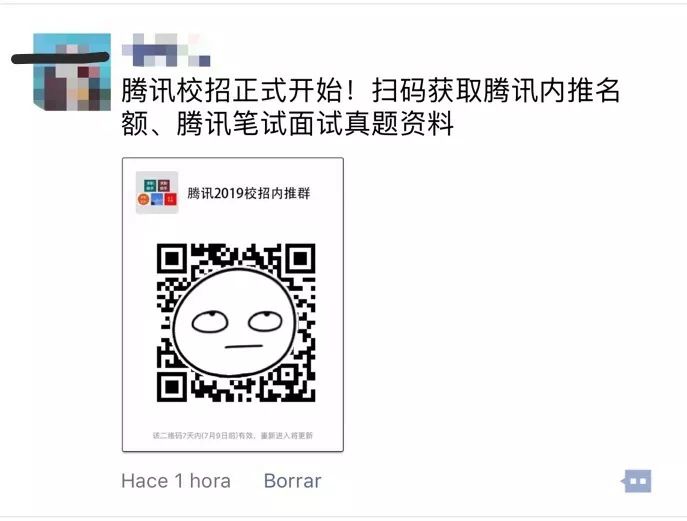Tap the small alignment square at the QR bottom-right
Viewport: 687px width, 521px height.
coord(287,374)
